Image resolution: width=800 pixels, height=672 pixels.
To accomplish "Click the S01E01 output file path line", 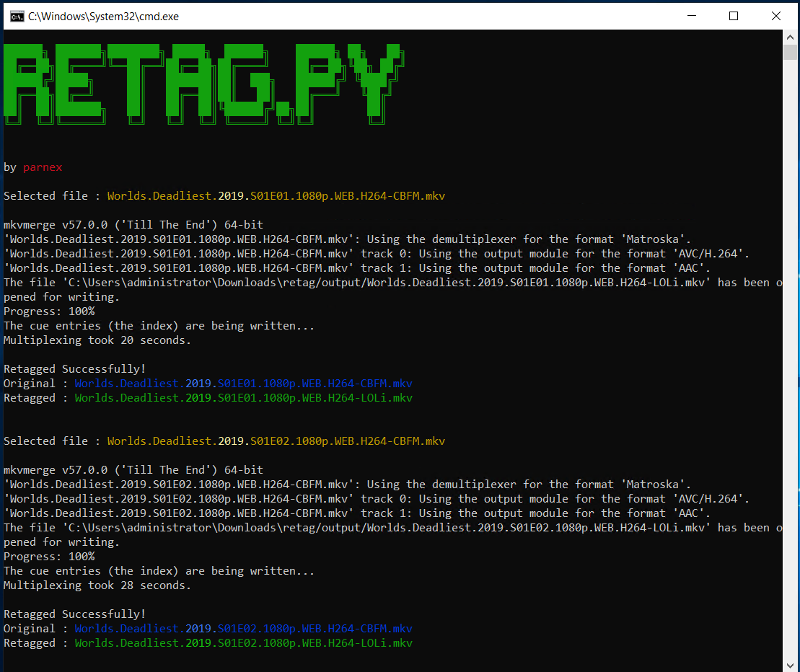I will [393, 283].
